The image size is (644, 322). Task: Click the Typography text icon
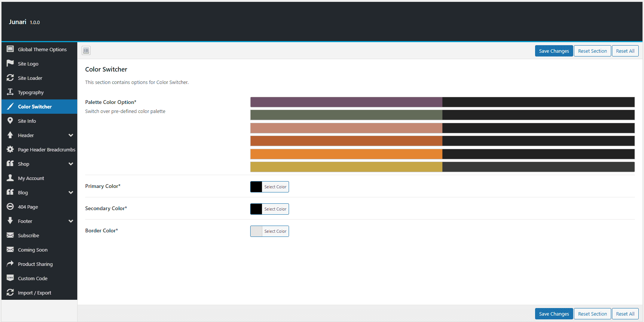(x=10, y=92)
